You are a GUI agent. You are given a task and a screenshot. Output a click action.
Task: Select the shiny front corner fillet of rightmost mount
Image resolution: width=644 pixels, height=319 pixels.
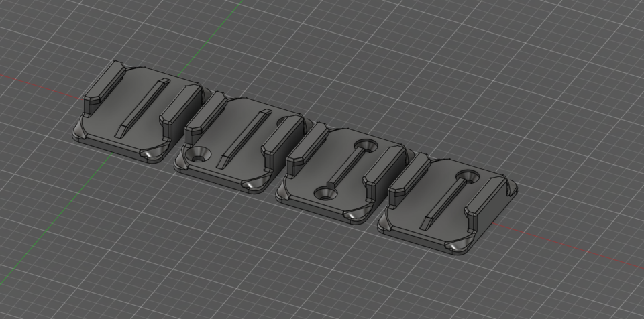pos(460,245)
